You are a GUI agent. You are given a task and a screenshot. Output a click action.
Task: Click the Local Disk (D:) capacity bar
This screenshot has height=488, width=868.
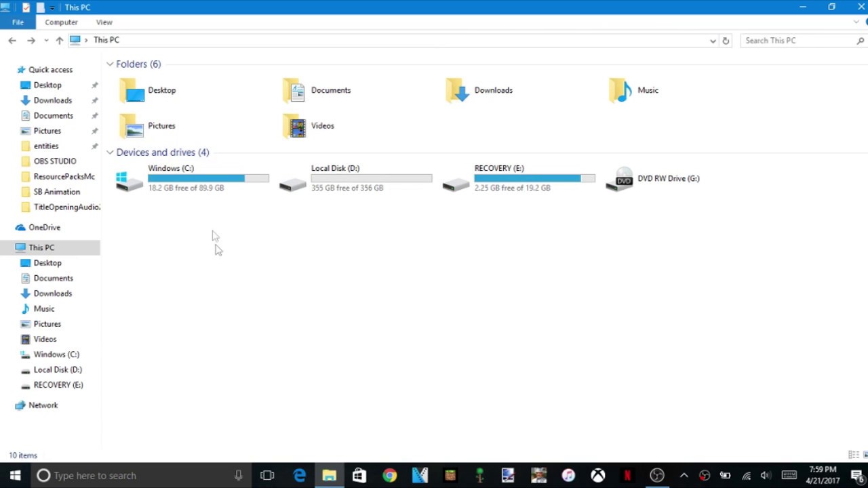[371, 178]
